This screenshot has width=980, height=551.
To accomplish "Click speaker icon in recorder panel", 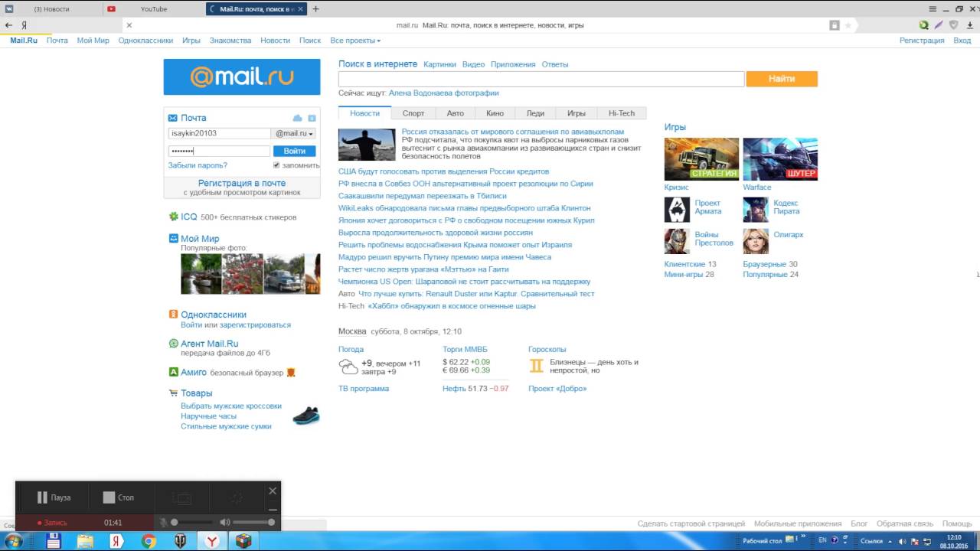I will pyautogui.click(x=225, y=522).
